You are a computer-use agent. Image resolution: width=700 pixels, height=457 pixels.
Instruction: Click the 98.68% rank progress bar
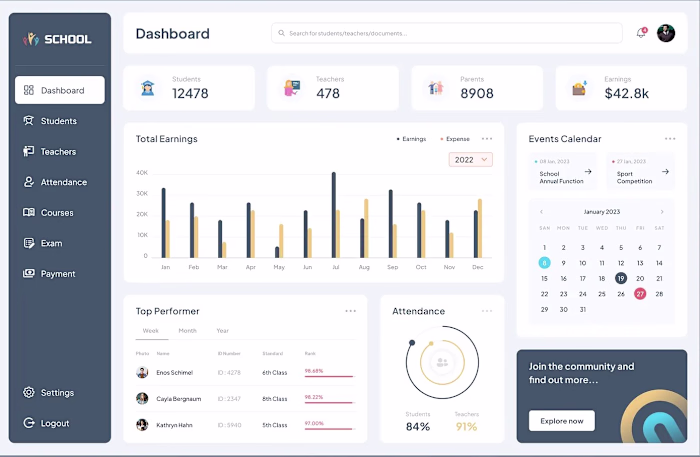point(329,376)
